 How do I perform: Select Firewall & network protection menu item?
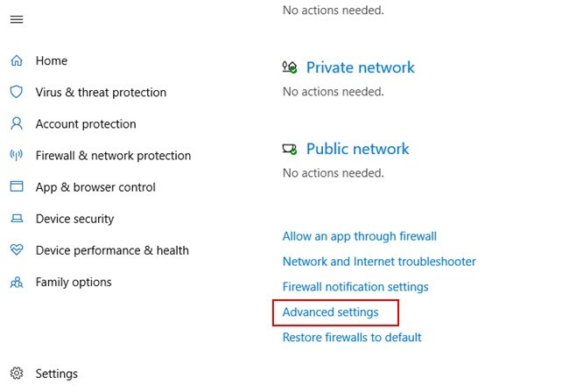tap(113, 156)
